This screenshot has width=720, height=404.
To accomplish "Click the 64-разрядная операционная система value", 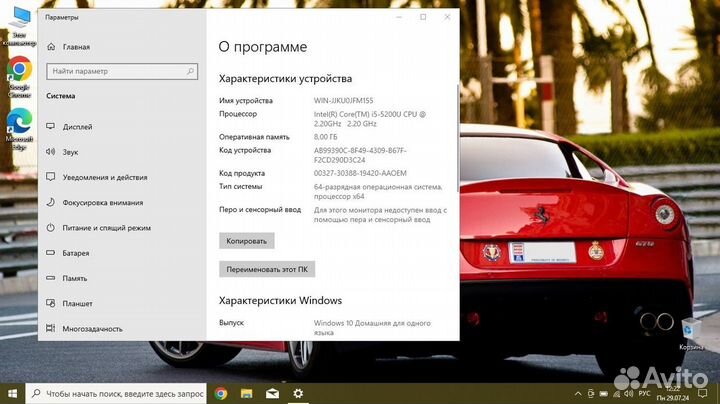I will [378, 191].
